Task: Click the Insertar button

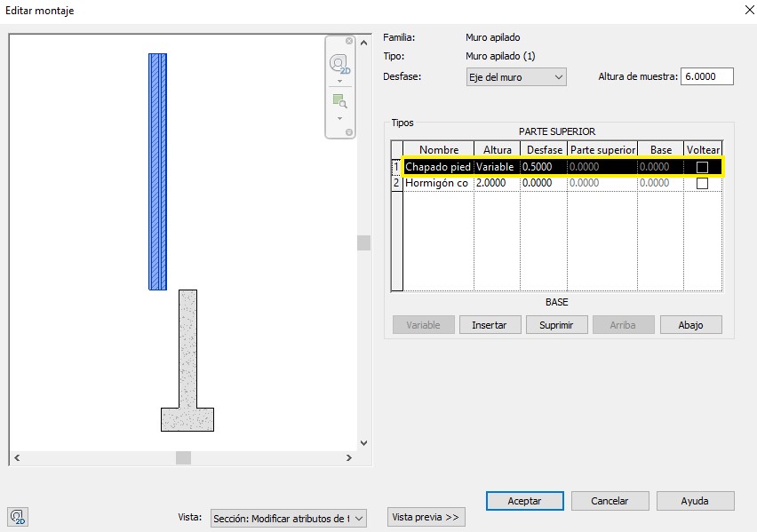Action: (489, 325)
